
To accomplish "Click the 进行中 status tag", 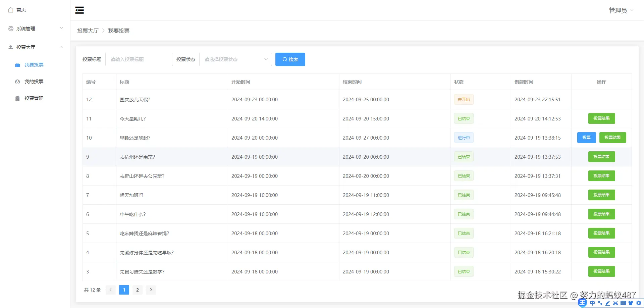I will (464, 138).
